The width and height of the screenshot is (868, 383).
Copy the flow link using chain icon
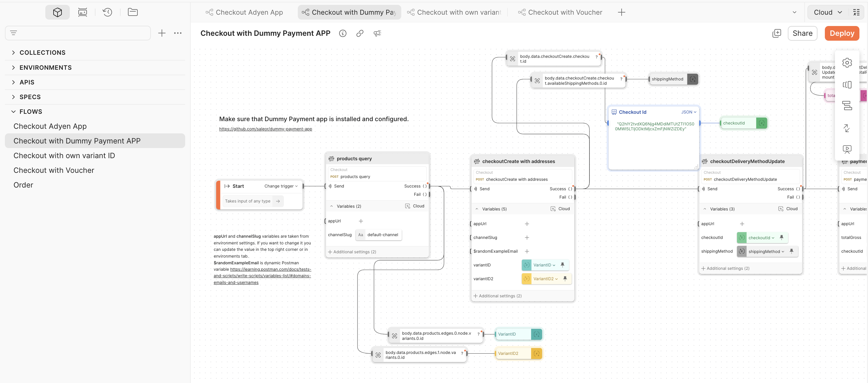(x=360, y=33)
